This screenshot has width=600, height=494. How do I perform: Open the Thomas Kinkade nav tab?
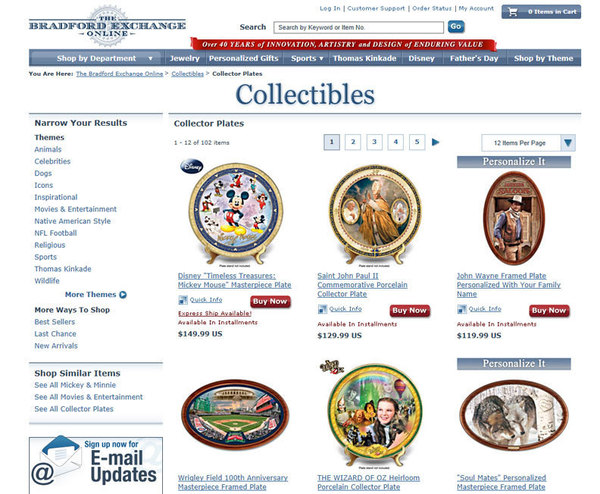point(364,59)
